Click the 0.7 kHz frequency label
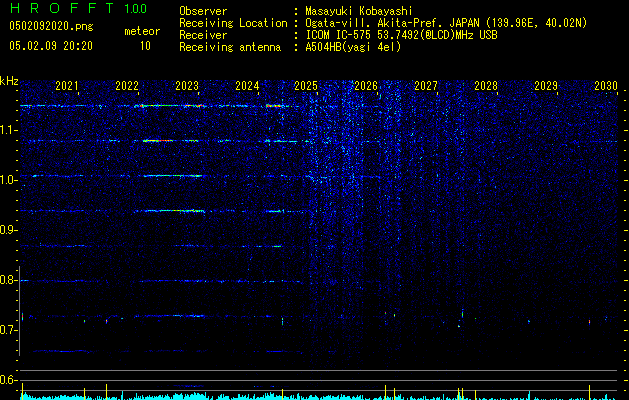This screenshot has height=400, width=629. coord(8,330)
